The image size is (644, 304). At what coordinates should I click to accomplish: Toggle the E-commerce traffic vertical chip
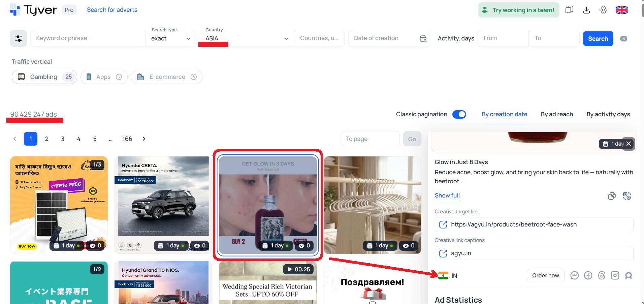coord(167,77)
